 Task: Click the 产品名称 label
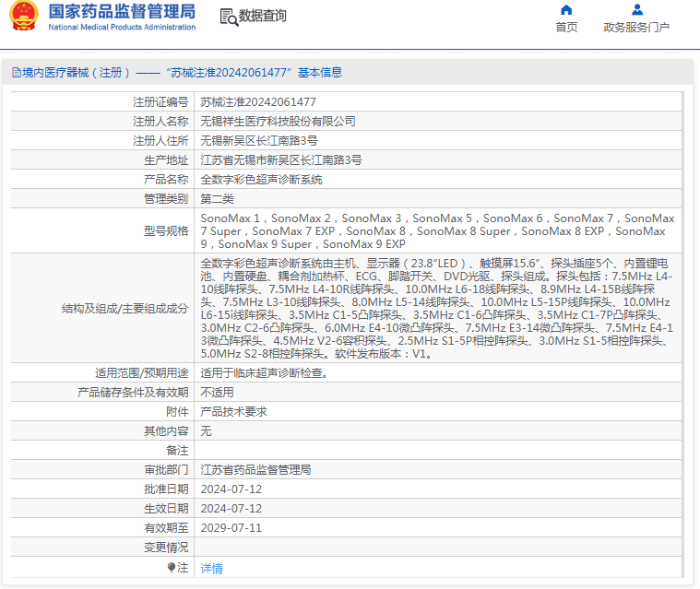pyautogui.click(x=166, y=180)
